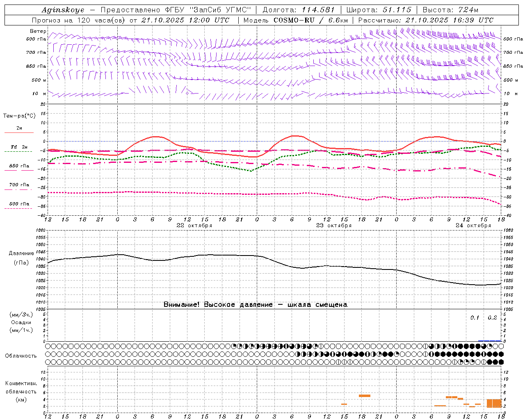This screenshot has width=525, height=420.
Task: Click the Внимание! Высокое давление warning text
Action: (255, 304)
